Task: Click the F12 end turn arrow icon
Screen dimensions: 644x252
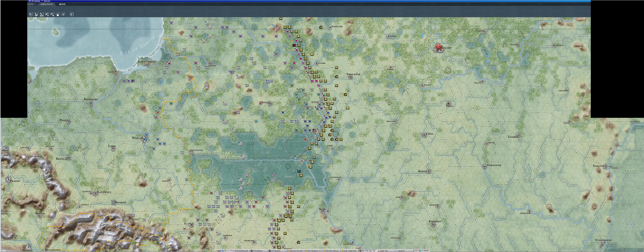Action: [63, 15]
